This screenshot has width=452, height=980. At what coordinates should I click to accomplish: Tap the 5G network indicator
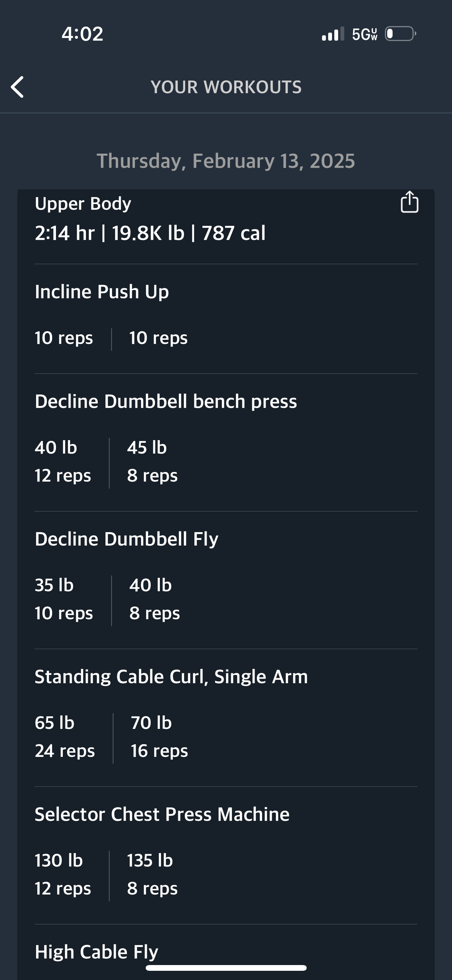coord(365,34)
